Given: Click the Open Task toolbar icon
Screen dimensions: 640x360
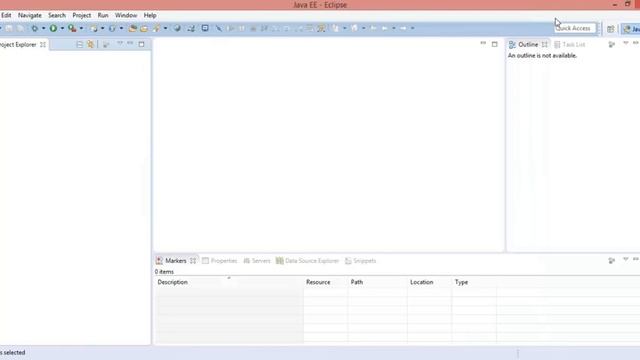Looking at the screenshot, I should coord(144,28).
